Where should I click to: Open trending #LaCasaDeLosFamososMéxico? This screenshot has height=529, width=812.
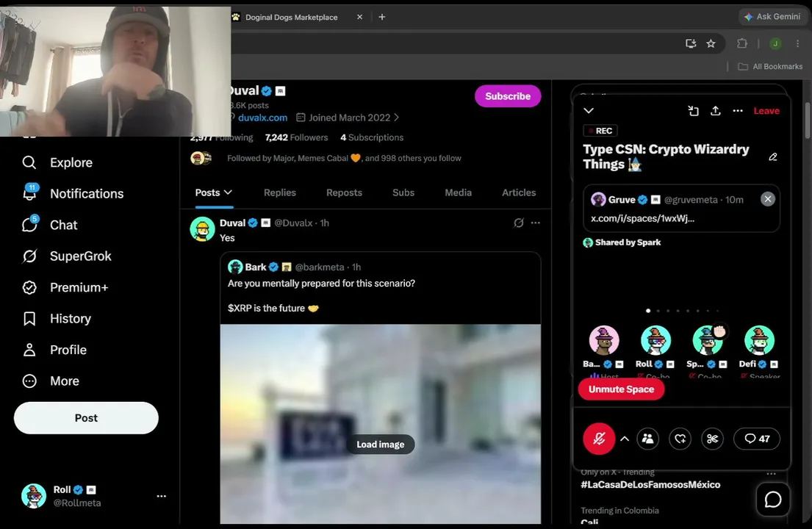tap(650, 485)
